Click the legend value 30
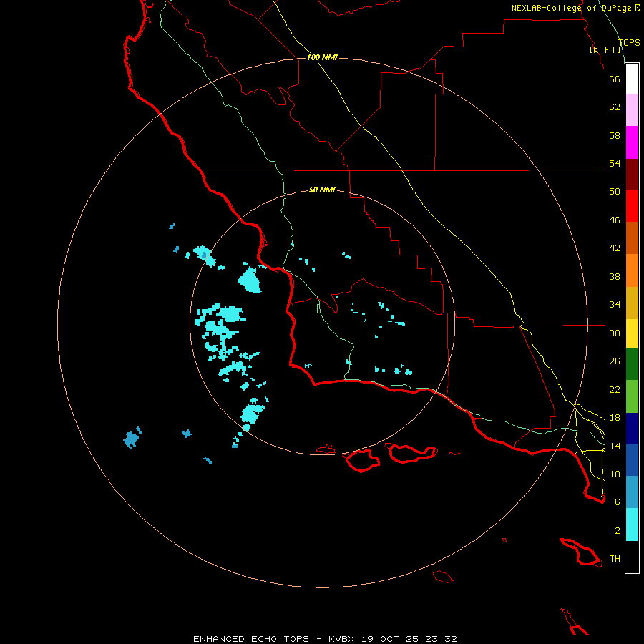Screen dimensions: 644x644 615,333
